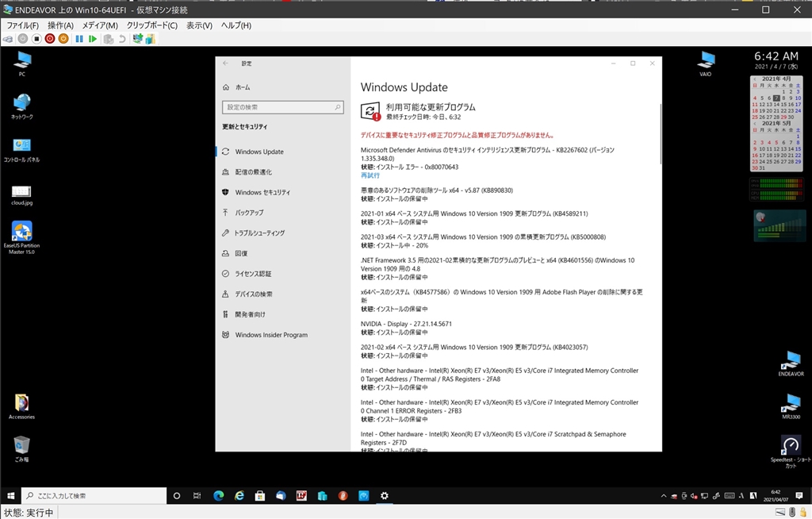
Task: Open the ファイル(F) menu
Action: (x=22, y=25)
